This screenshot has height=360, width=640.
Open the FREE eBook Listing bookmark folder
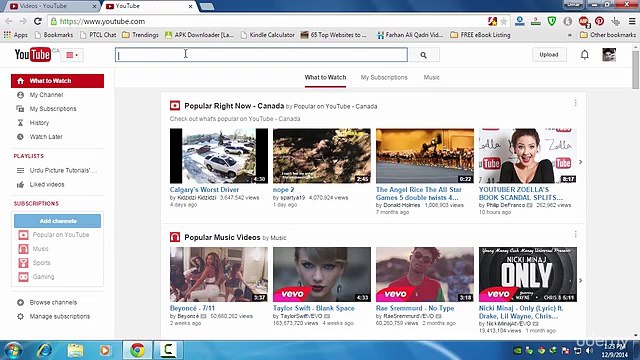click(x=480, y=35)
